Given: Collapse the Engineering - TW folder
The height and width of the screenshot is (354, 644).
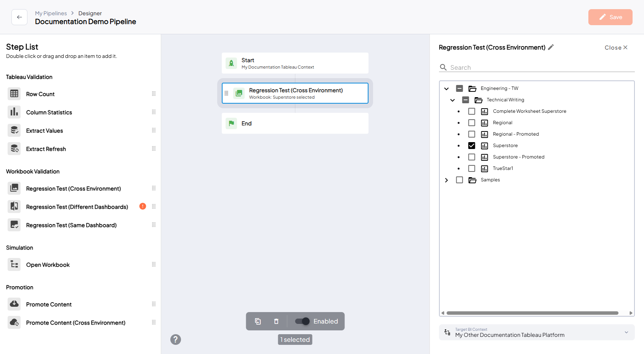Looking at the screenshot, I should click(447, 88).
